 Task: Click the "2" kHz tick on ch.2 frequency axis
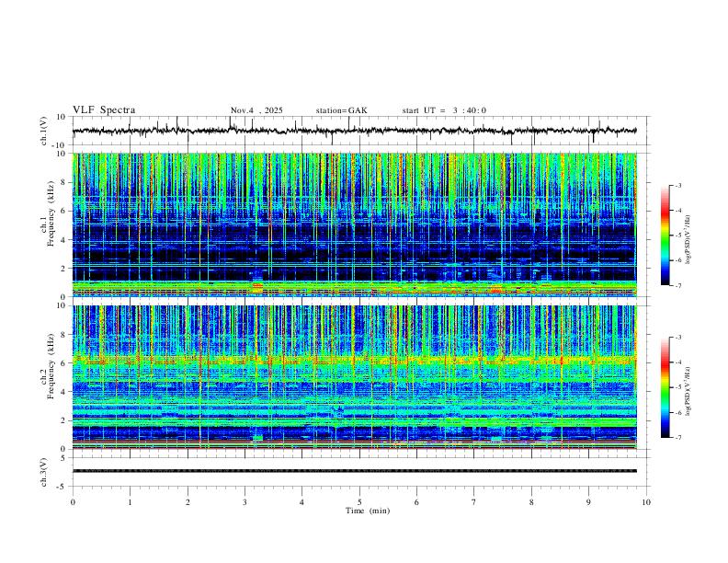(x=64, y=420)
